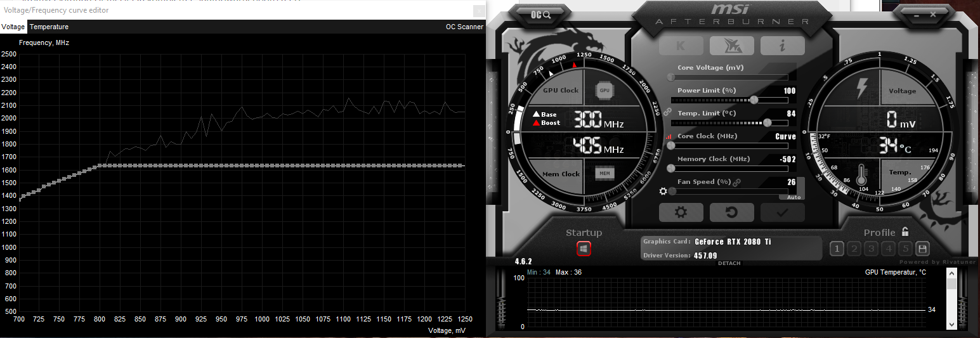
Task: Apply settings with the checkmark button
Action: (x=782, y=212)
